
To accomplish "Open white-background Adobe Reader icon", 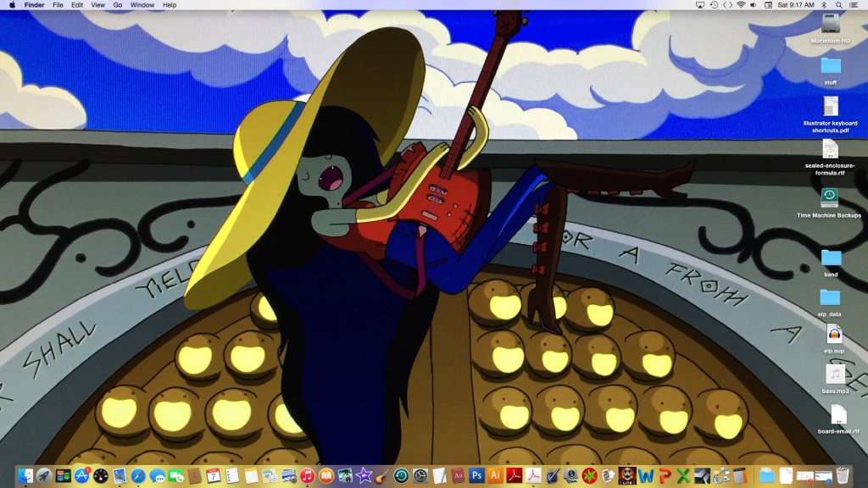I will 533,475.
